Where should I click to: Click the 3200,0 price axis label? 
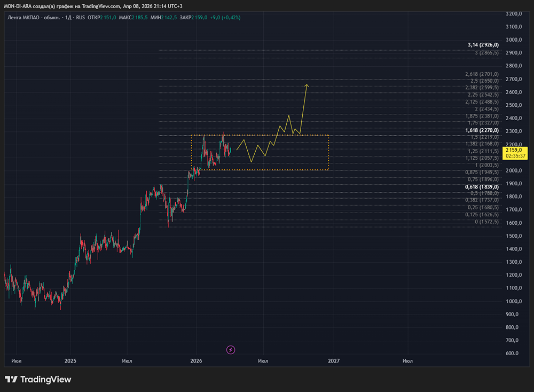pyautogui.click(x=514, y=14)
